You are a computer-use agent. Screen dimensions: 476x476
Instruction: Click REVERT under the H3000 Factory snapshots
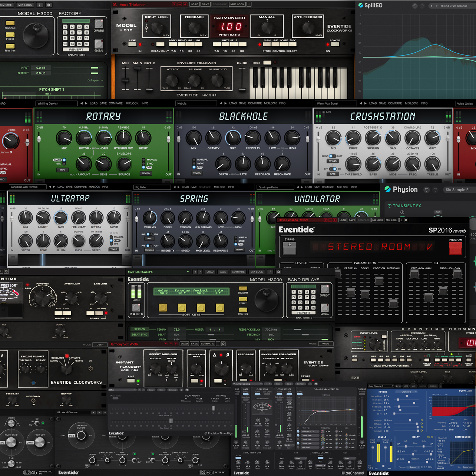76,49
